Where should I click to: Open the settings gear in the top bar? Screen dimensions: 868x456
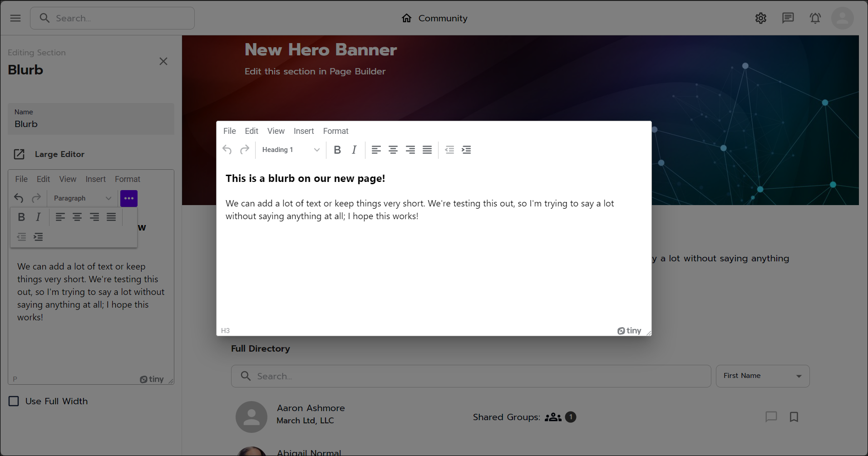761,18
